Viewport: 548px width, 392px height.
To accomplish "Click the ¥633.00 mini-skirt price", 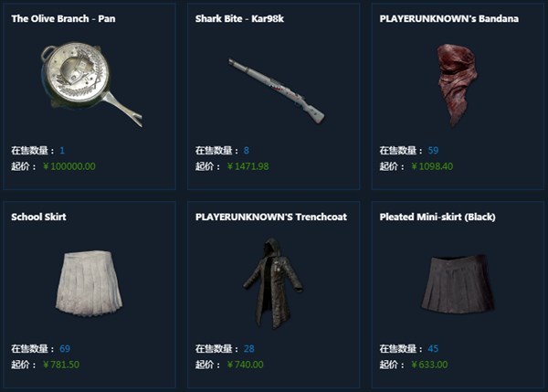I will coord(429,365).
